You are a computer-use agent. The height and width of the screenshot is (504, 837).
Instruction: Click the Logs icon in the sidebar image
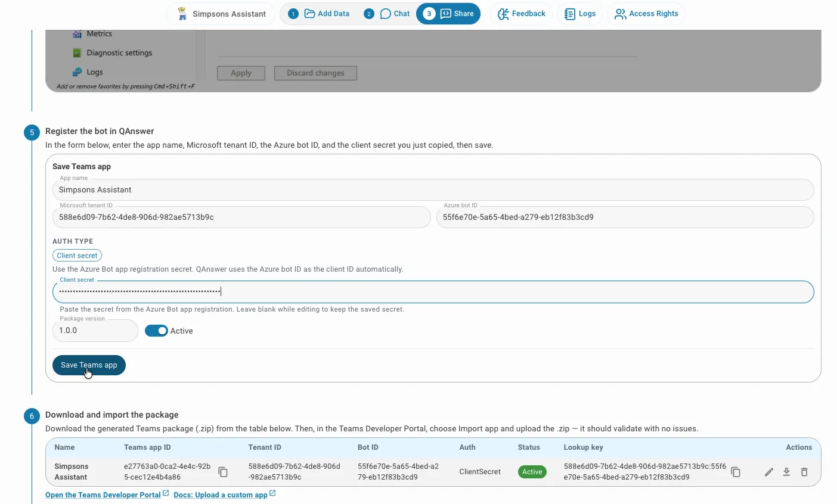point(77,72)
